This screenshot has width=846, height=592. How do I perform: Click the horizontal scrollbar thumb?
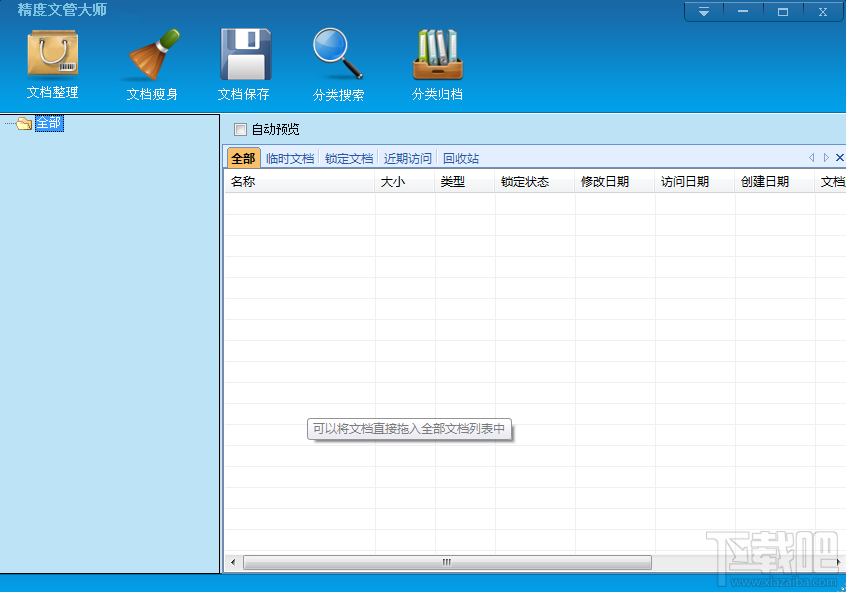447,562
